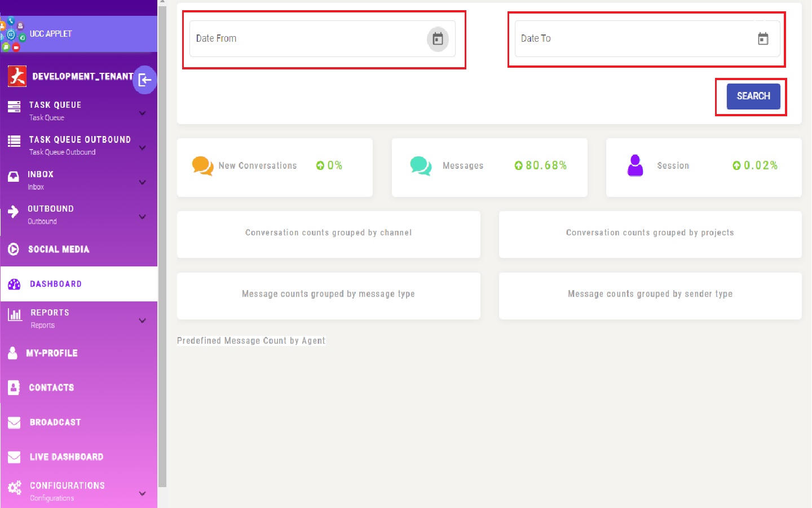Image resolution: width=812 pixels, height=508 pixels.
Task: Expand the Inbox submenu chevron
Action: click(143, 182)
